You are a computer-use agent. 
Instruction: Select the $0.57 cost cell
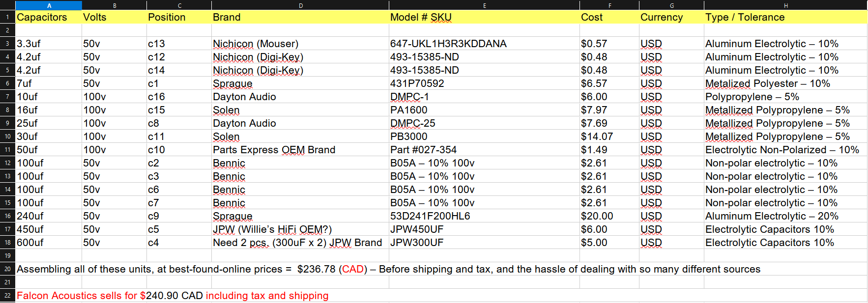tap(609, 44)
